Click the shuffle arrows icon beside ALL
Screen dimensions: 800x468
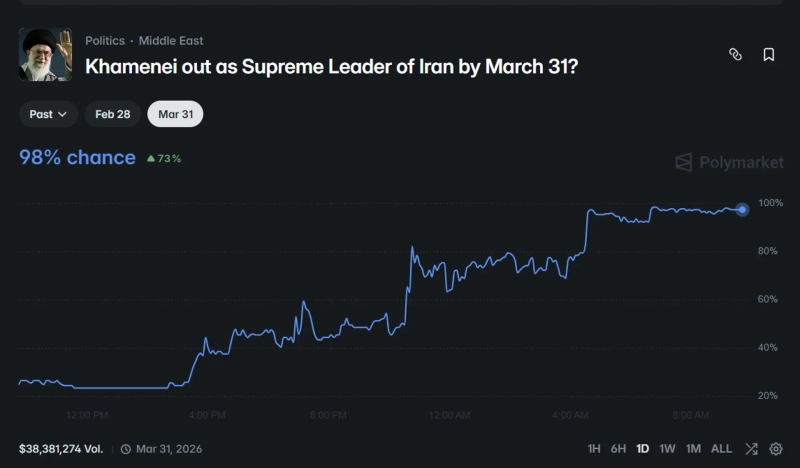pos(751,449)
